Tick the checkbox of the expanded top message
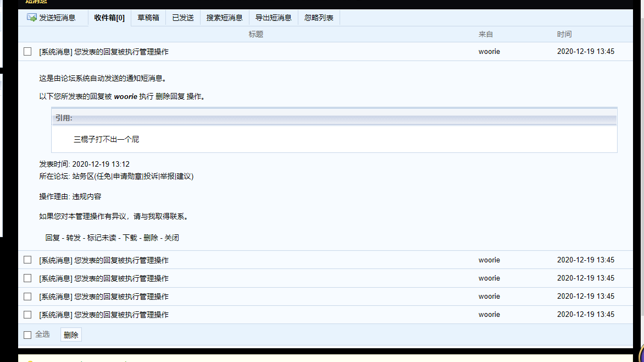The height and width of the screenshot is (362, 644). 27,52
